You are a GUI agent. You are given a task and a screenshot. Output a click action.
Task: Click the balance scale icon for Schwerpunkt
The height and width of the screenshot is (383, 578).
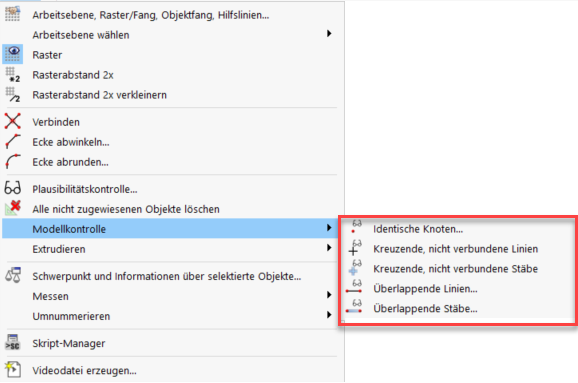[13, 275]
